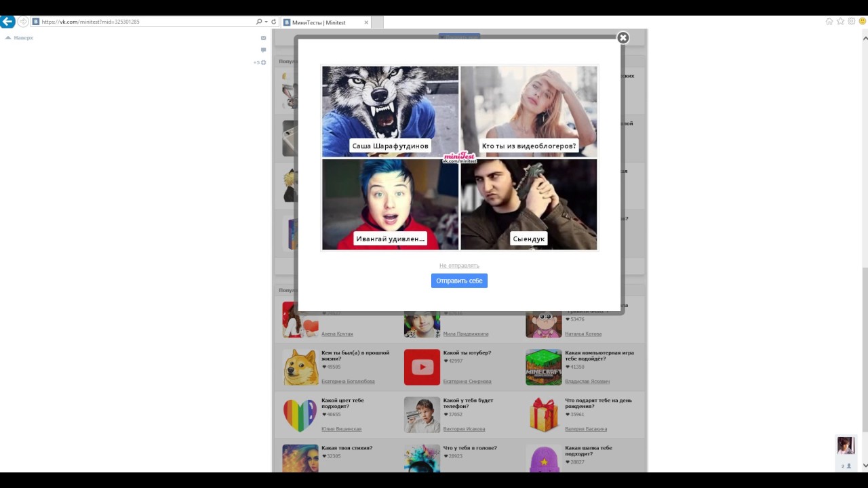The width and height of the screenshot is (868, 488).
Task: Click the browser forward arrow
Action: (23, 22)
